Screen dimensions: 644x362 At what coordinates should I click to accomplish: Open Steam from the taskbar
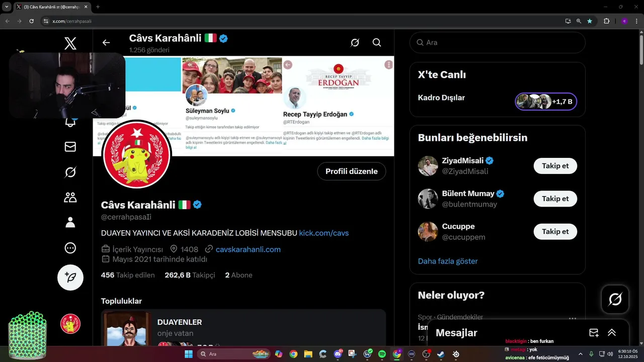coord(441,354)
